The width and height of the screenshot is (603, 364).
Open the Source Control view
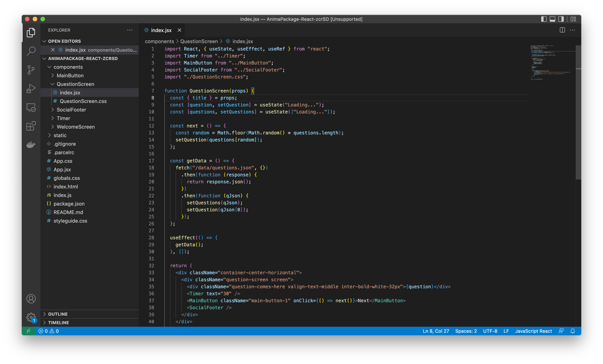tap(31, 70)
